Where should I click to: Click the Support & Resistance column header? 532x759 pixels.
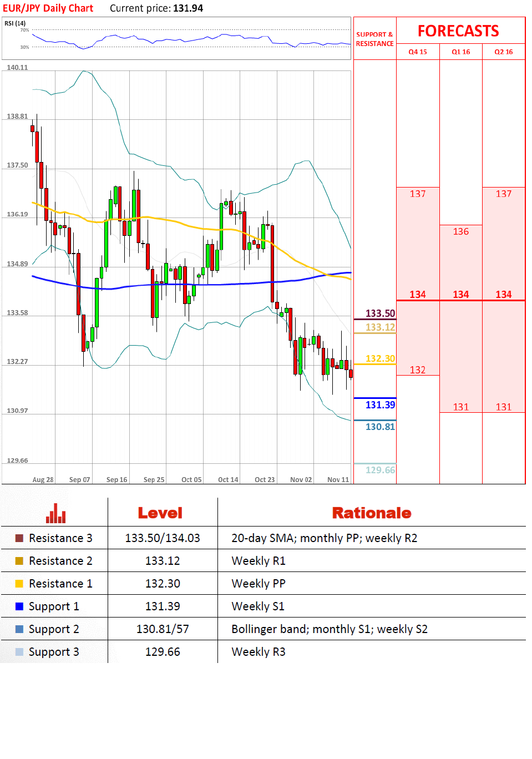375,39
